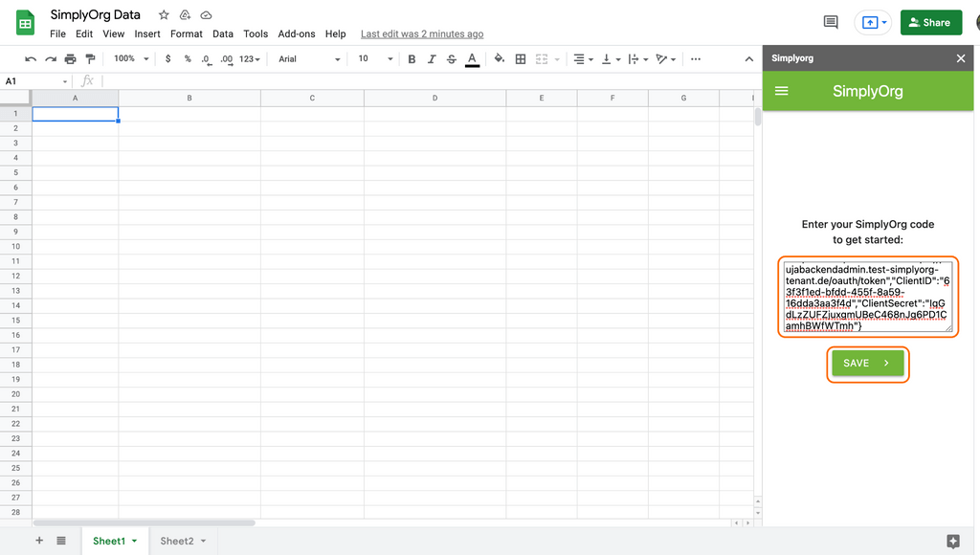
Task: Open the fill color picker
Action: [x=500, y=58]
